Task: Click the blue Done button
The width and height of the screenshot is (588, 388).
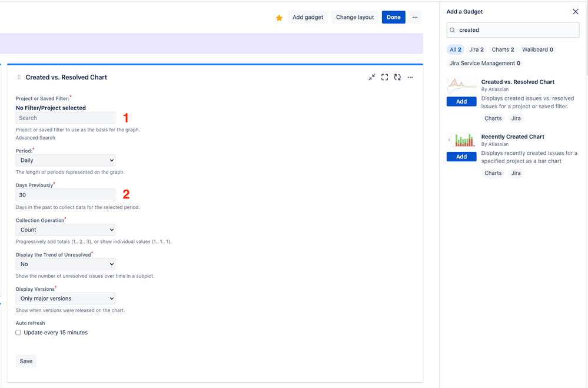Action: (x=393, y=17)
